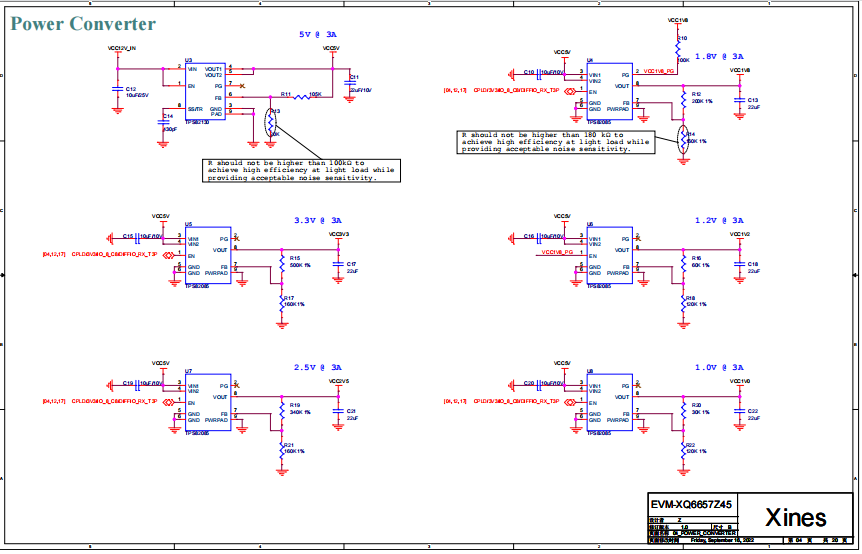Click the VCC1V8_PG net label at U4's PG pin
The image size is (862, 554).
(x=658, y=71)
